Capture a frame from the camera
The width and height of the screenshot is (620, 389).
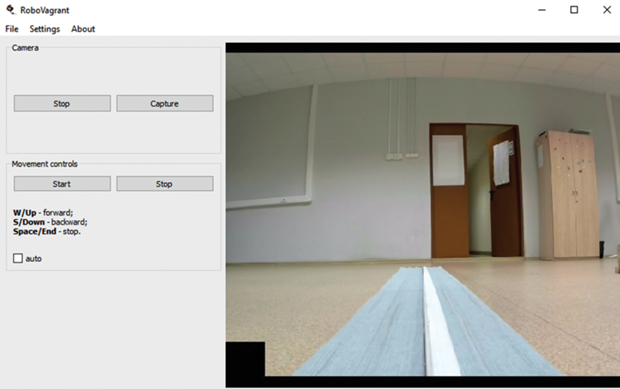165,103
